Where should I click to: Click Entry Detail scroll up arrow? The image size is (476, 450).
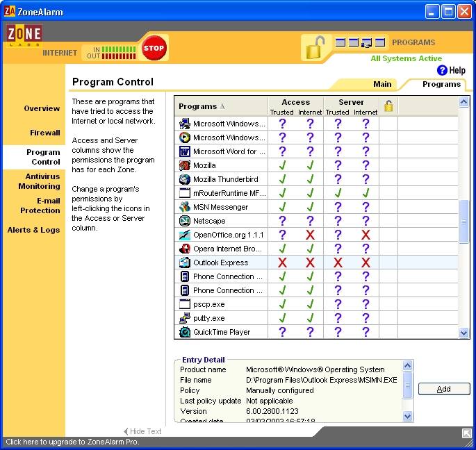[407, 366]
